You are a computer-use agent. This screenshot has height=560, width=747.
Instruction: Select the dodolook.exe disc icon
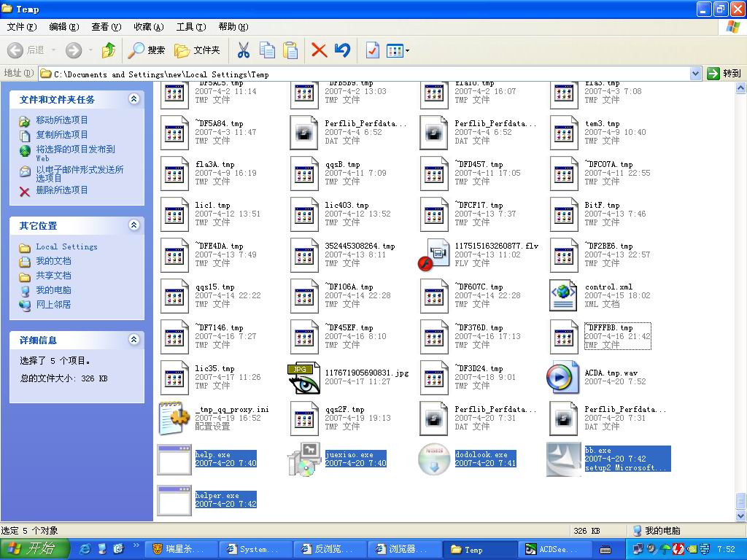pos(434,459)
